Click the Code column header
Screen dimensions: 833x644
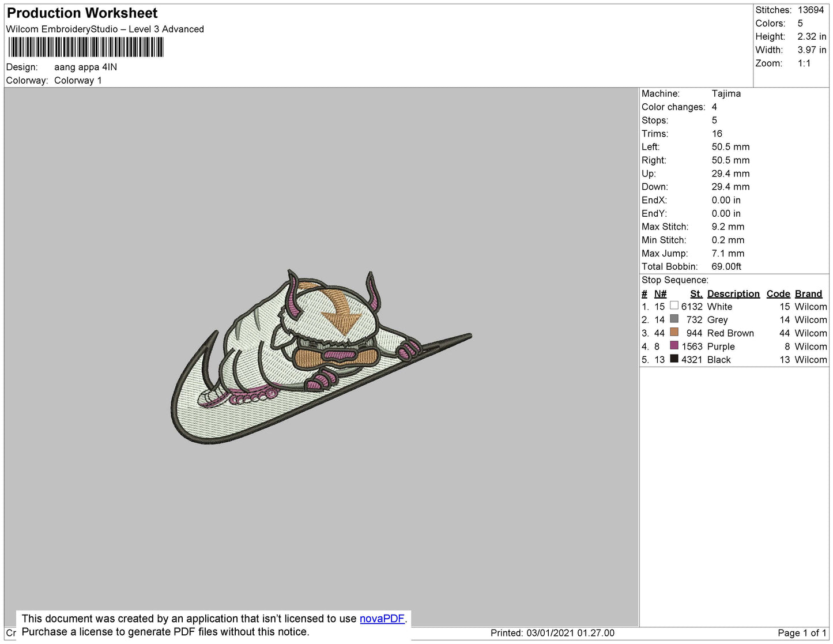[x=778, y=293]
